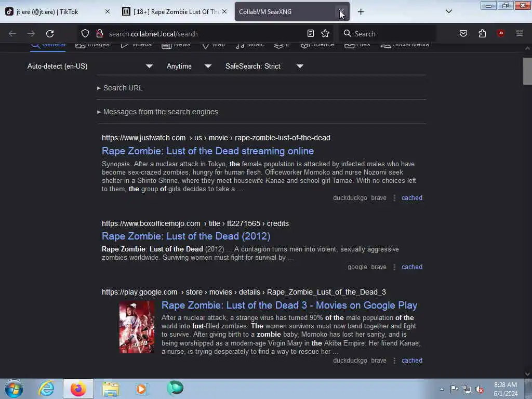
Task: Bookmark this page with the star
Action: tap(325, 33)
